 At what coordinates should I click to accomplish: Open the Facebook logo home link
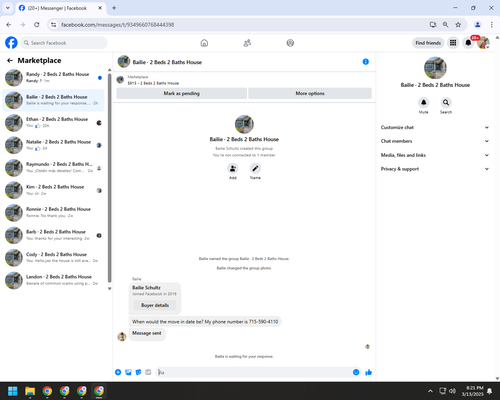[11, 43]
